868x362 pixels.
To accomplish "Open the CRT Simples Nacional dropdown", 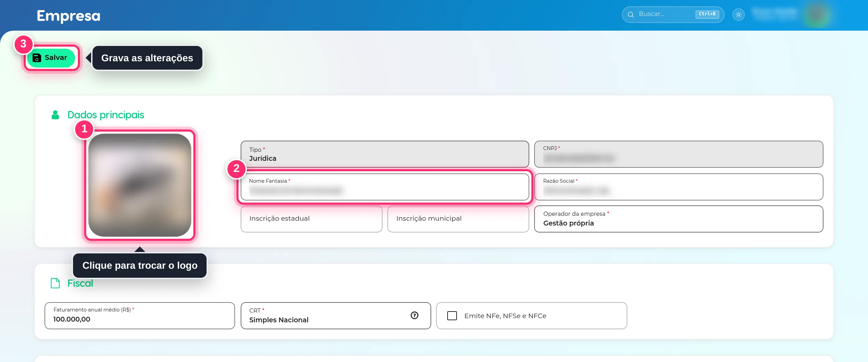I will click(x=336, y=316).
